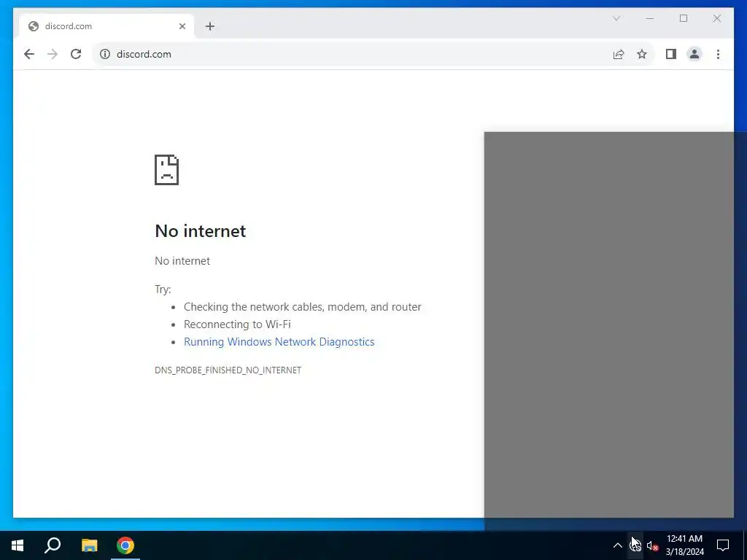This screenshot has height=560, width=747.
Task: Open taskbar search
Action: pos(53,545)
